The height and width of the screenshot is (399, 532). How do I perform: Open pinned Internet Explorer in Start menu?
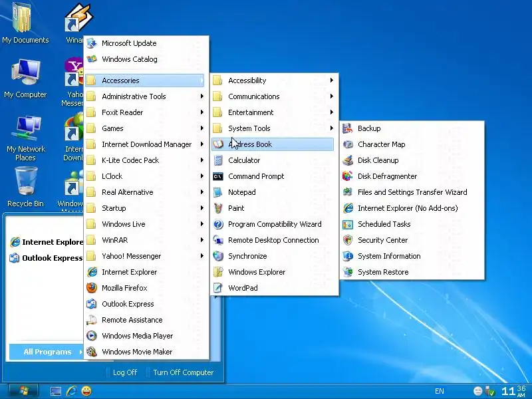pyautogui.click(x=47, y=242)
